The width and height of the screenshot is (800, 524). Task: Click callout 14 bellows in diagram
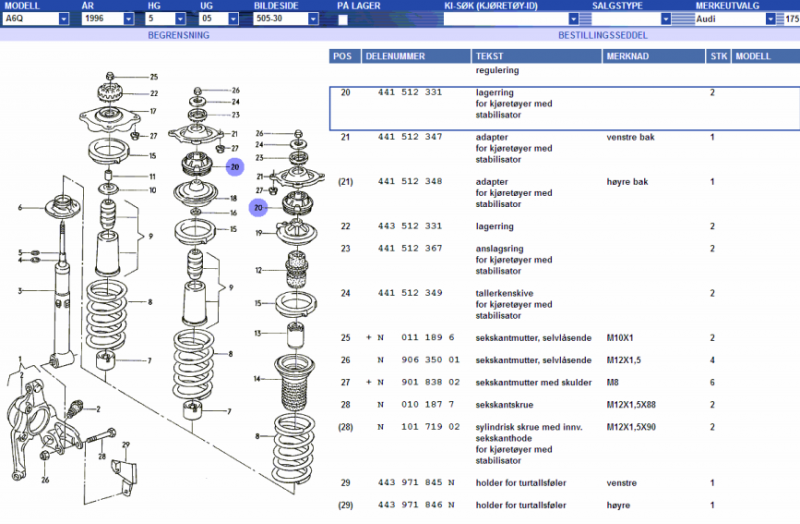[257, 379]
